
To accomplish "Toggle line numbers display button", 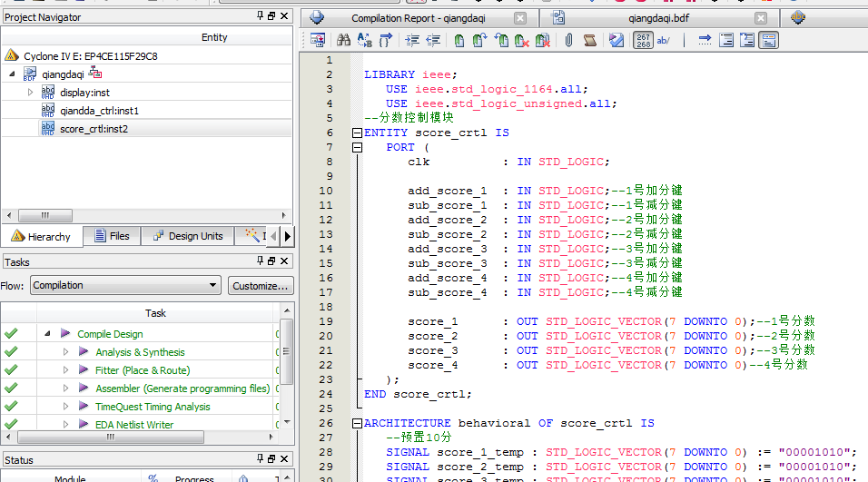I will pos(643,40).
